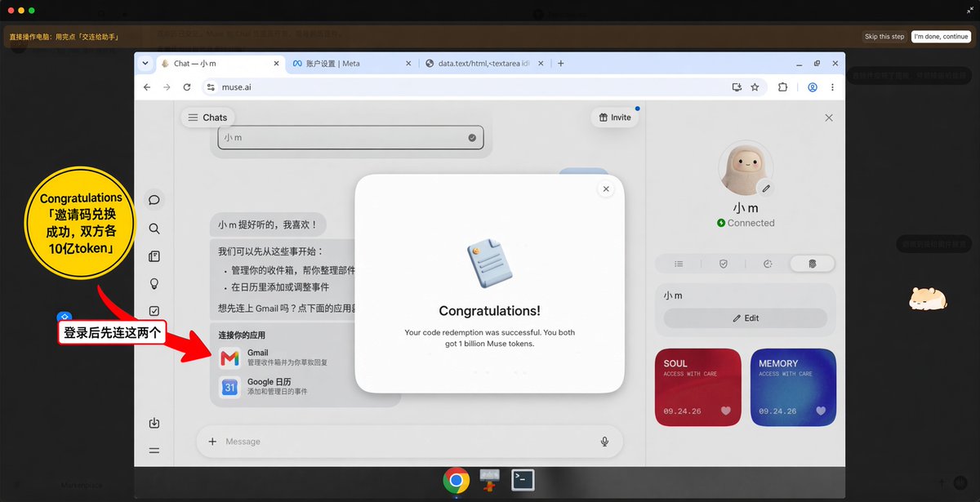Click the 小m name input field

click(350, 138)
